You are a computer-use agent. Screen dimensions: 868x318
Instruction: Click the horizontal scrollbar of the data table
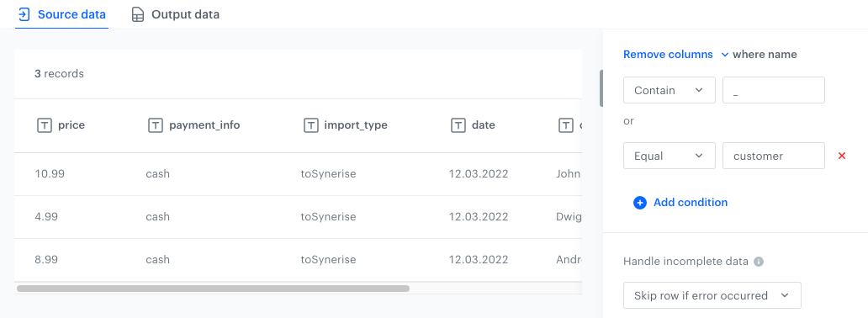[213, 288]
